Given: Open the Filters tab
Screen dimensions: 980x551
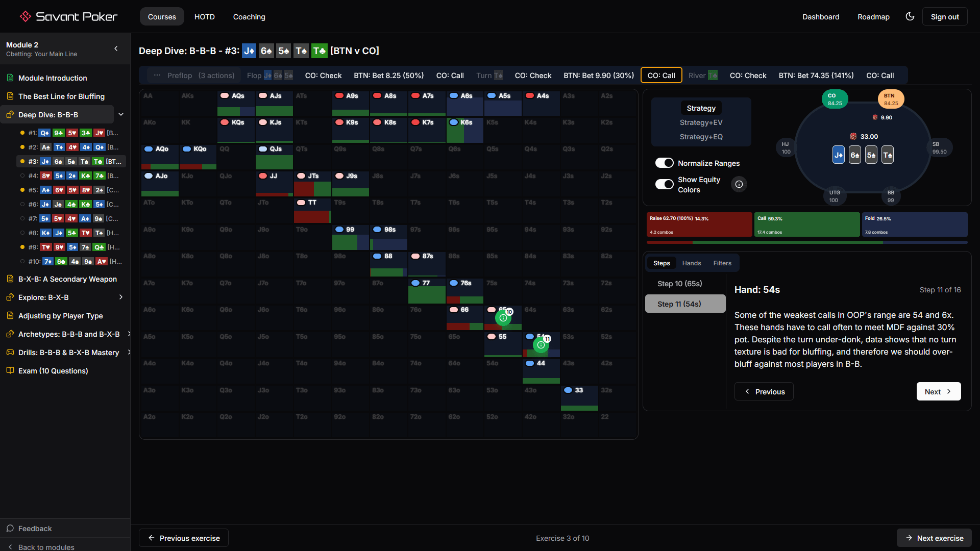Looking at the screenshot, I should (722, 263).
